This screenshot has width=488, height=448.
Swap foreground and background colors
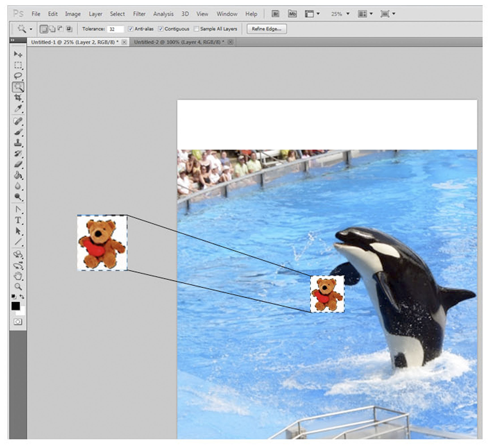(22, 296)
